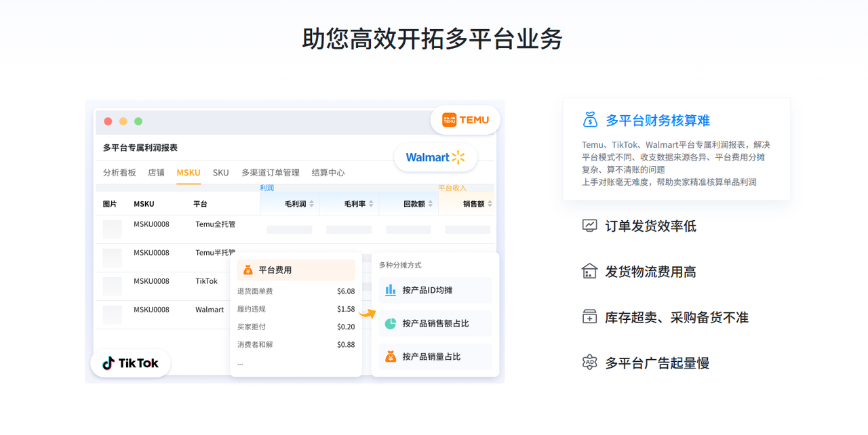The width and height of the screenshot is (868, 435).
Task: Click the green window dot
Action: (138, 121)
